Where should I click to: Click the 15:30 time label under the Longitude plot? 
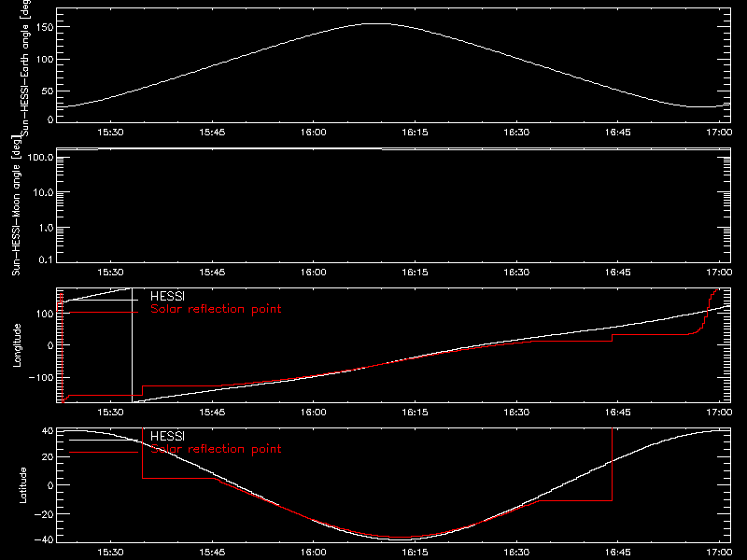(110, 413)
